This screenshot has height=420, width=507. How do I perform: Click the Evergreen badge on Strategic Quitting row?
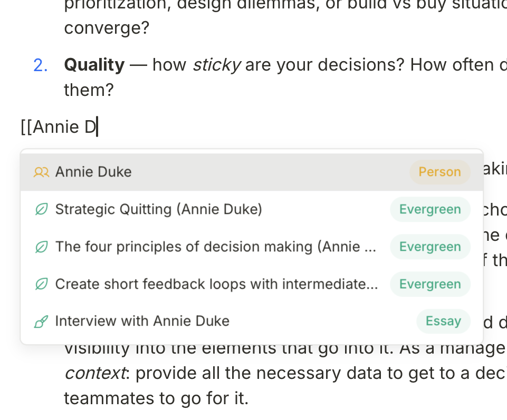point(430,210)
